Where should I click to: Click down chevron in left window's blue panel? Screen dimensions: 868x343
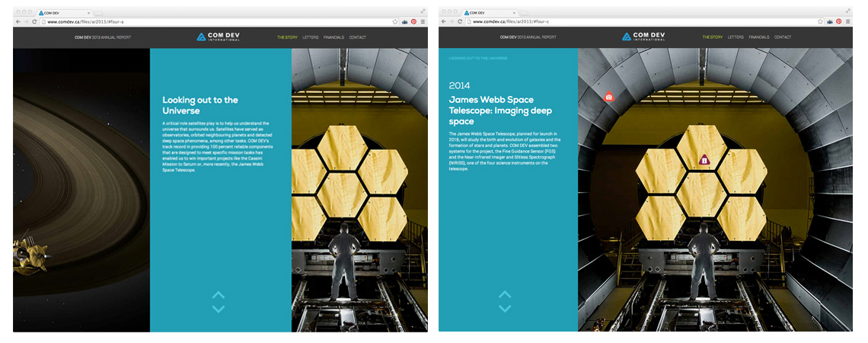[x=219, y=309]
